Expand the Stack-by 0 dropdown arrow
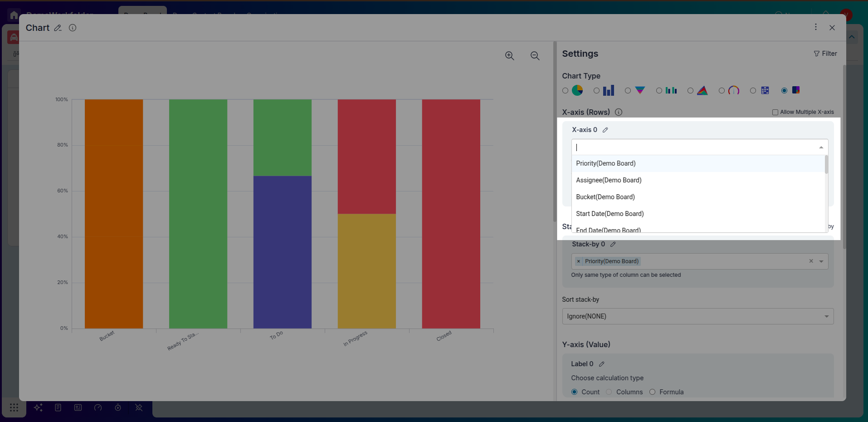Screen dimensions: 868x422 point(821,261)
